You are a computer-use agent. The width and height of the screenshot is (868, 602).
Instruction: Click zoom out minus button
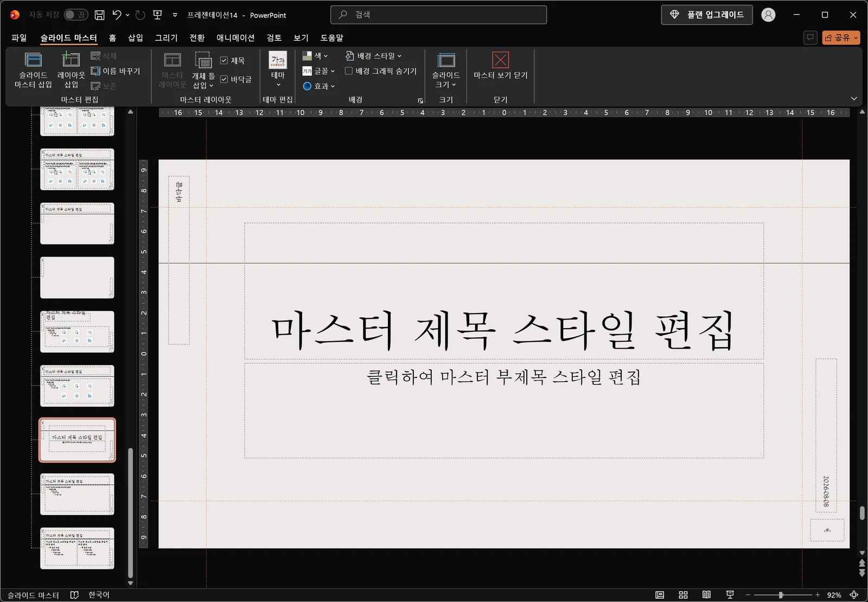click(x=748, y=595)
